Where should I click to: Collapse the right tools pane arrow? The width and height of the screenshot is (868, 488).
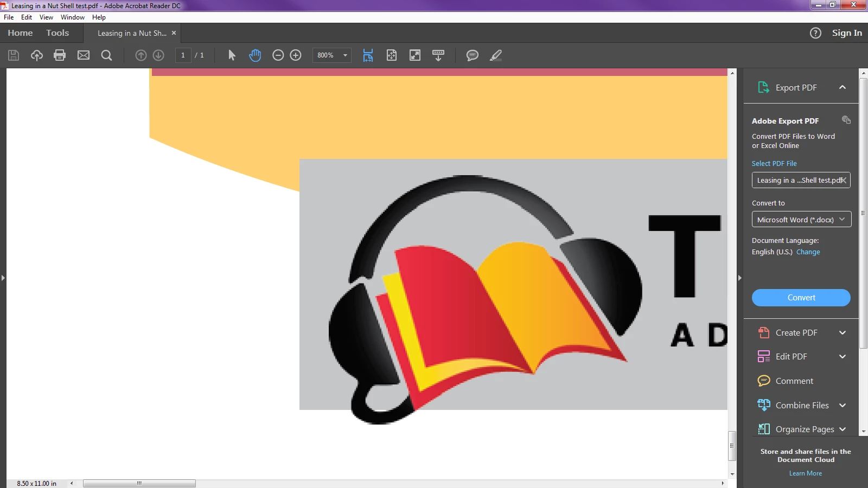739,278
